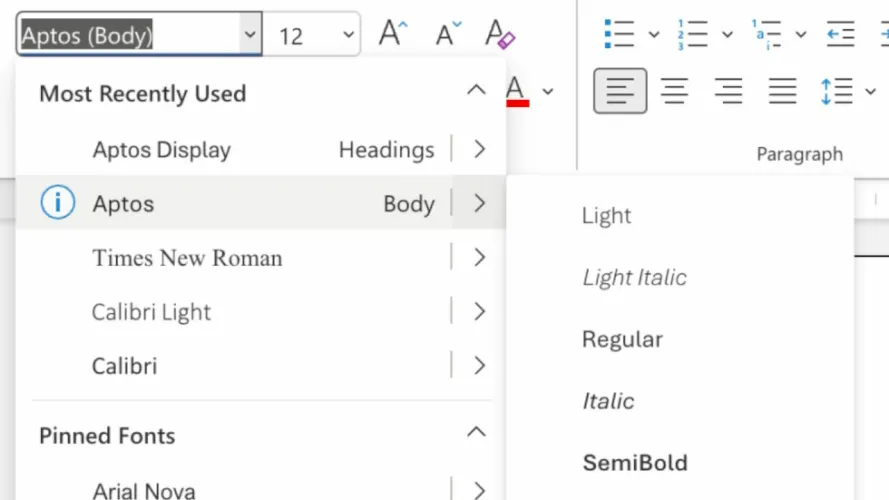The height and width of the screenshot is (500, 889).
Task: Decrease paragraph indent
Action: (840, 34)
